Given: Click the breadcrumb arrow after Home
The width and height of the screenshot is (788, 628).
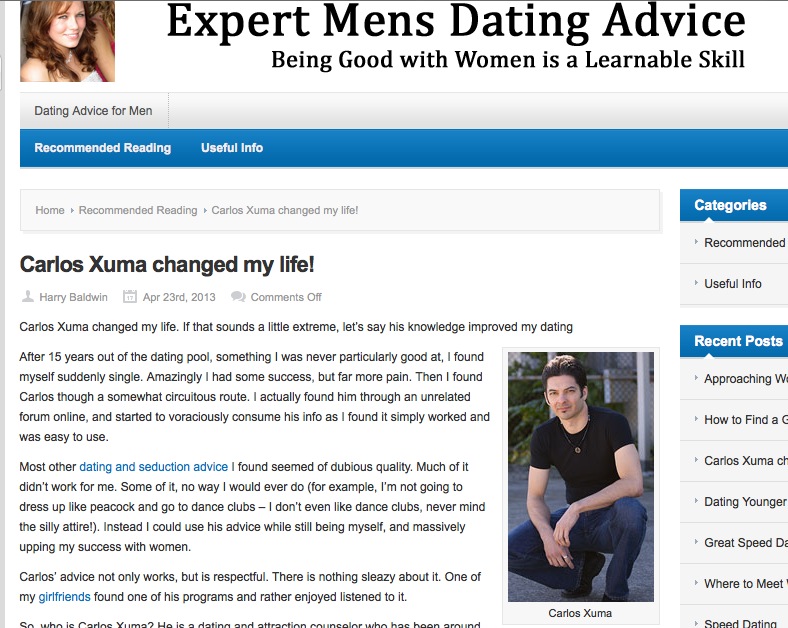Looking at the screenshot, I should (72, 211).
